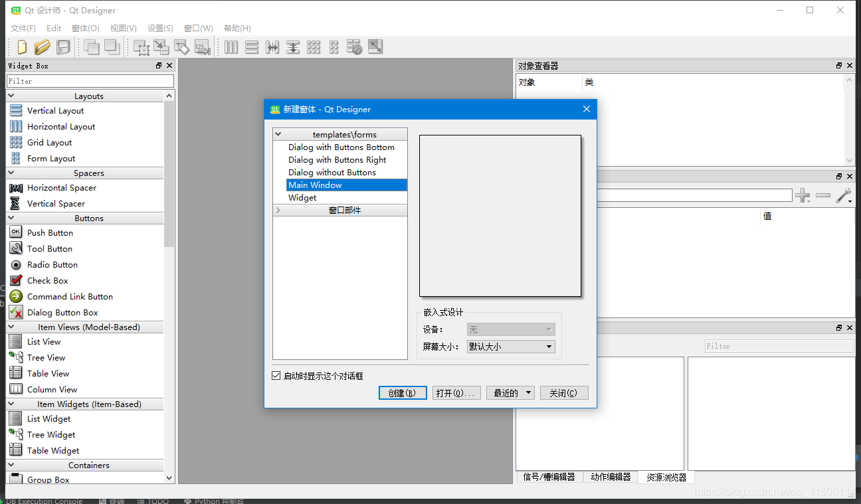Click the Bring to Front toolbar icon
The image size is (861, 504).
112,47
